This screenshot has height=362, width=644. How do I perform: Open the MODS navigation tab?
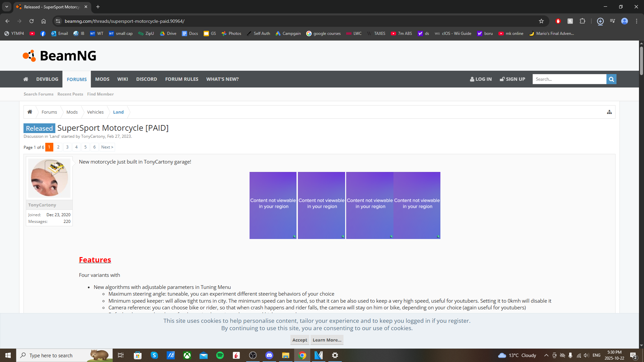[x=102, y=79]
